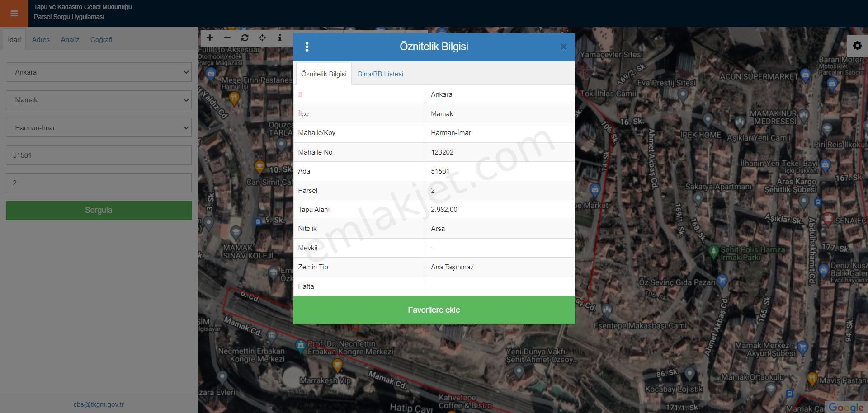This screenshot has height=413, width=868.
Task: Click the Yeni Dünya Vakfı location pin
Action: click(519, 371)
